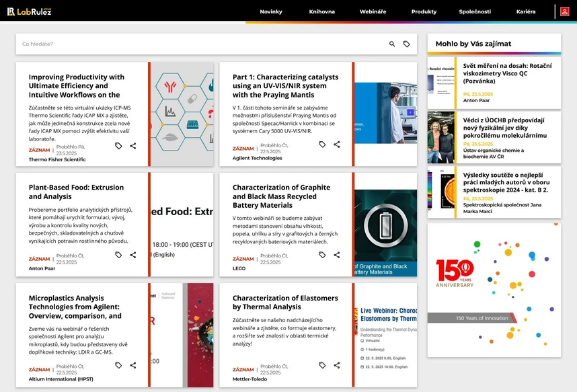Image resolution: width=577 pixels, height=392 pixels.
Task: Open hexagon icons thumbnail of ICP-MS webinar
Action: point(182,114)
